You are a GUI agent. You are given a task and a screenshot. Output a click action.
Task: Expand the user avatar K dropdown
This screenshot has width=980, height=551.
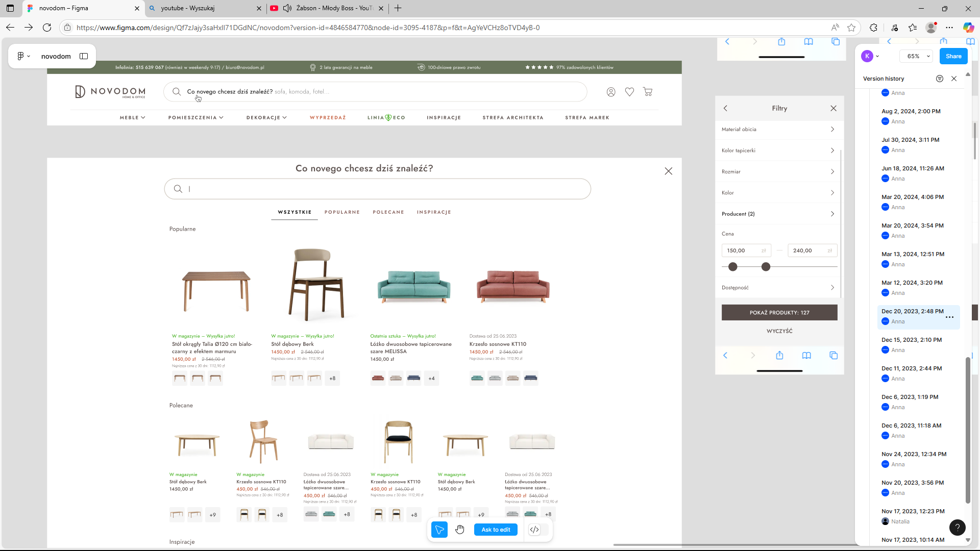pyautogui.click(x=877, y=56)
